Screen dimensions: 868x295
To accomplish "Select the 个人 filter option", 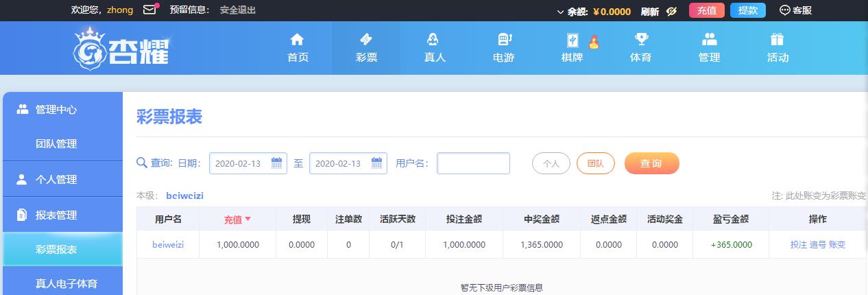I will (x=551, y=163).
